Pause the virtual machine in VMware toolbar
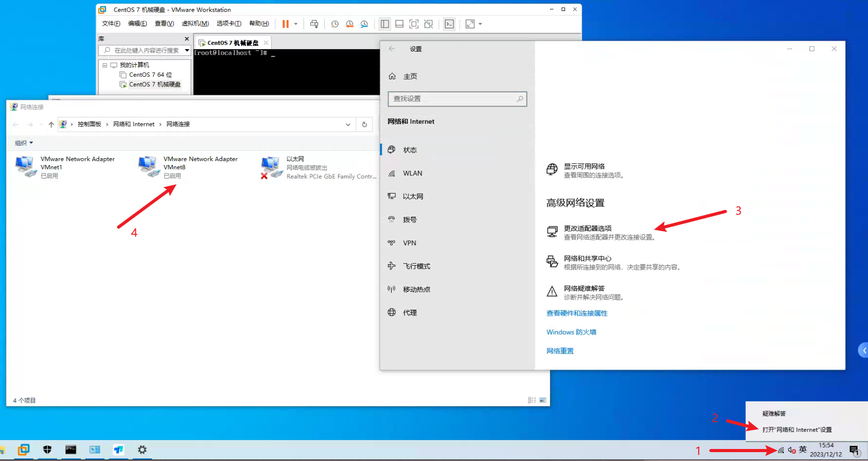This screenshot has height=461, width=868. 286,24
